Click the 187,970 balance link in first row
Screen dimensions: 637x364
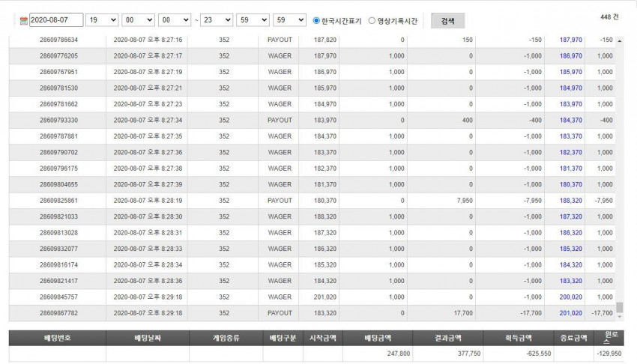click(x=570, y=40)
